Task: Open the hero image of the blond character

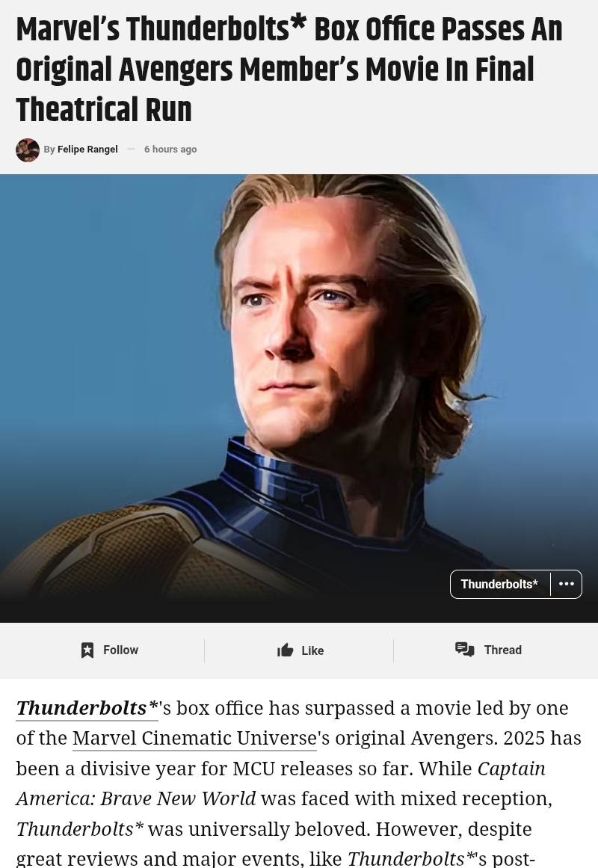Action: click(x=299, y=398)
